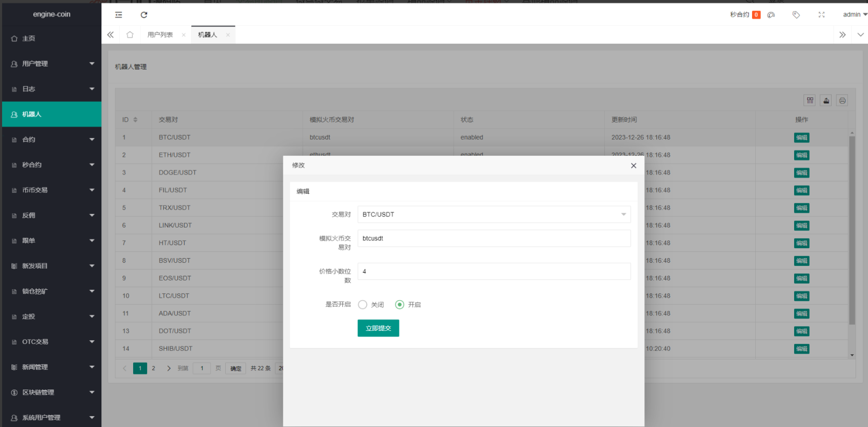Click the home tab icon
This screenshot has width=868, height=427.
pyautogui.click(x=130, y=35)
